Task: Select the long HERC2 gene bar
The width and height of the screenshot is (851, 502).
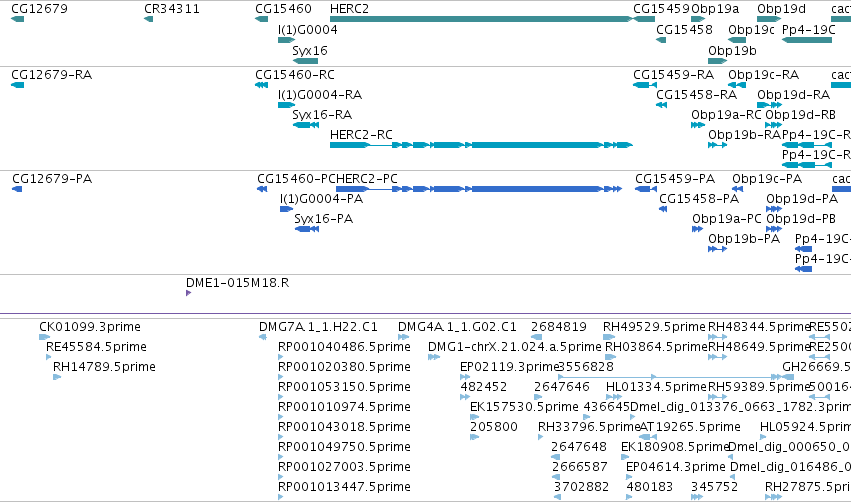Action: pyautogui.click(x=481, y=19)
